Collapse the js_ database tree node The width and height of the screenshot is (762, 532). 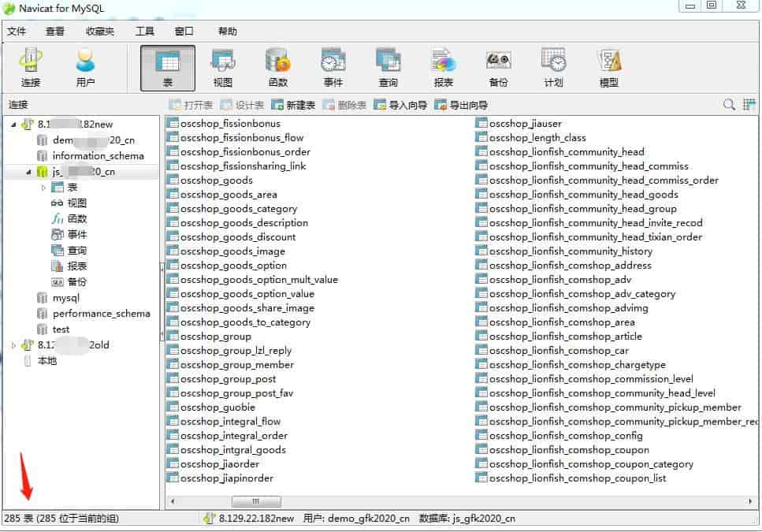pyautogui.click(x=28, y=172)
